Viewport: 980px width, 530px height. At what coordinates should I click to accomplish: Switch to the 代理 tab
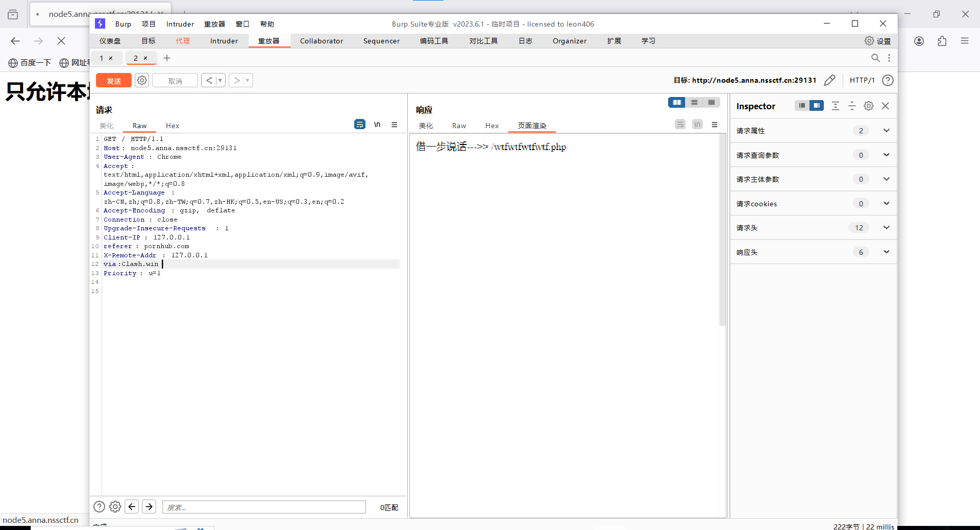[x=183, y=41]
